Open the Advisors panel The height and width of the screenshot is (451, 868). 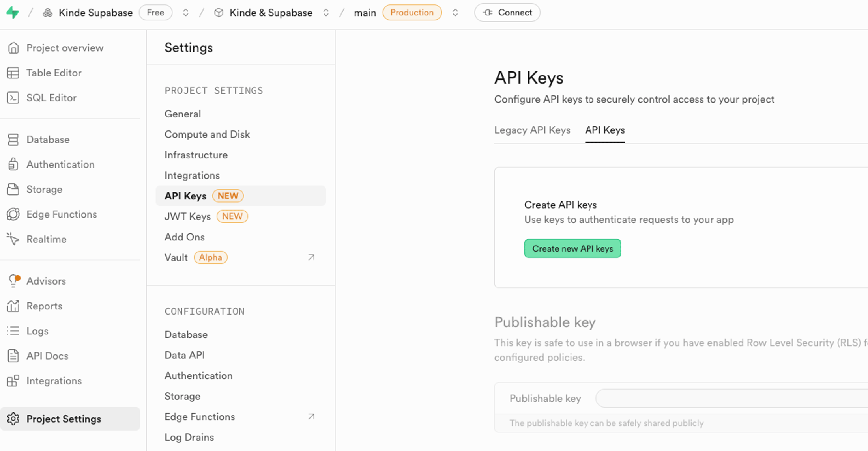point(46,281)
